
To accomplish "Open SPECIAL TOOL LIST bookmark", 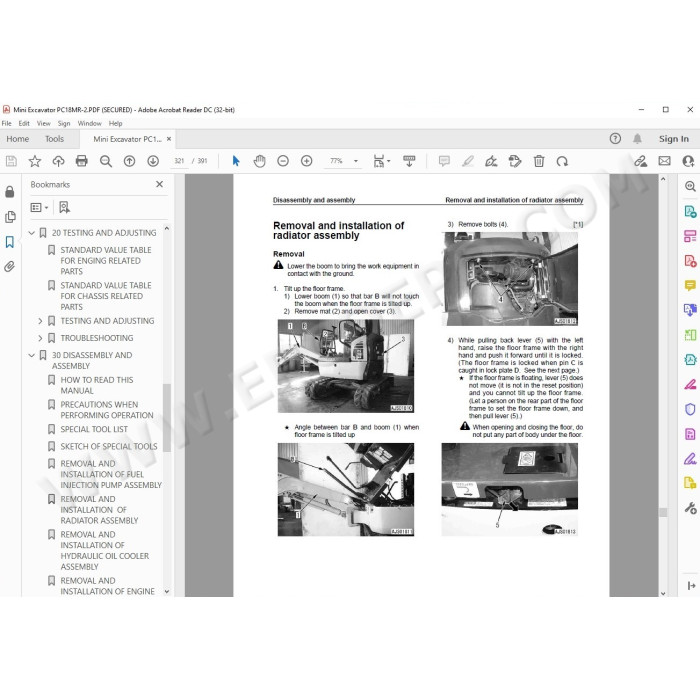I will tap(94, 429).
